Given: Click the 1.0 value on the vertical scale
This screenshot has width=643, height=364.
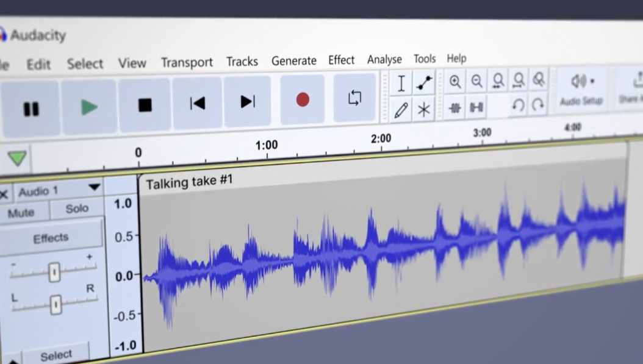Looking at the screenshot, I should pyautogui.click(x=123, y=204).
